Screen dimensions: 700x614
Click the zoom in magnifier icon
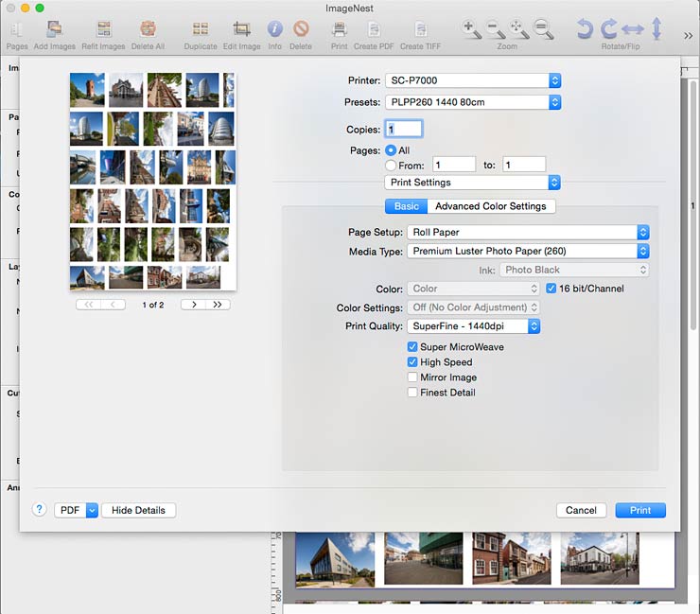tap(471, 29)
